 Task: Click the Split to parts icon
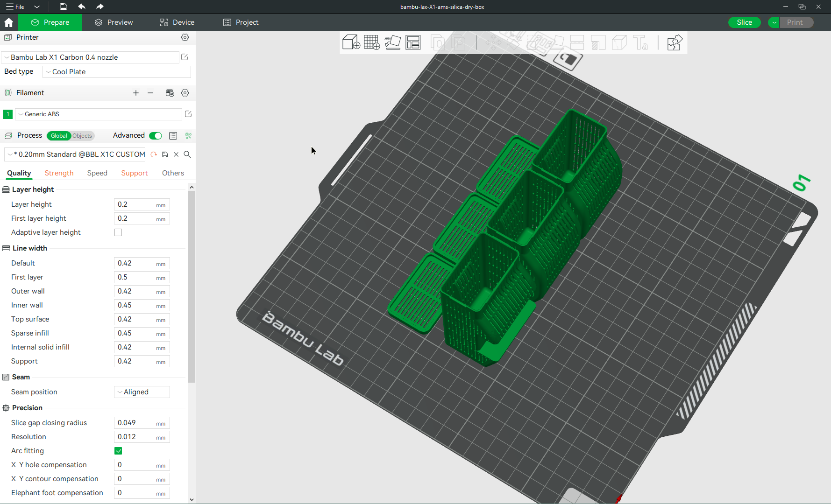(459, 43)
